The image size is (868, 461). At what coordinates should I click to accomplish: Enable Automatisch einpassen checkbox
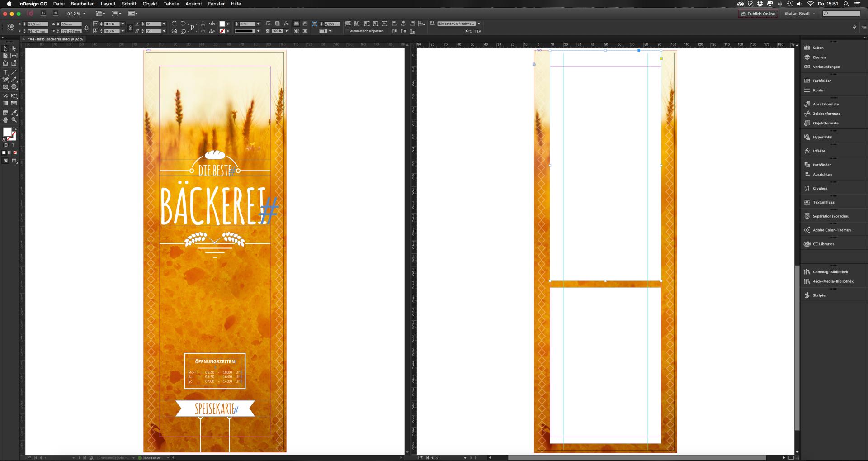click(x=347, y=31)
